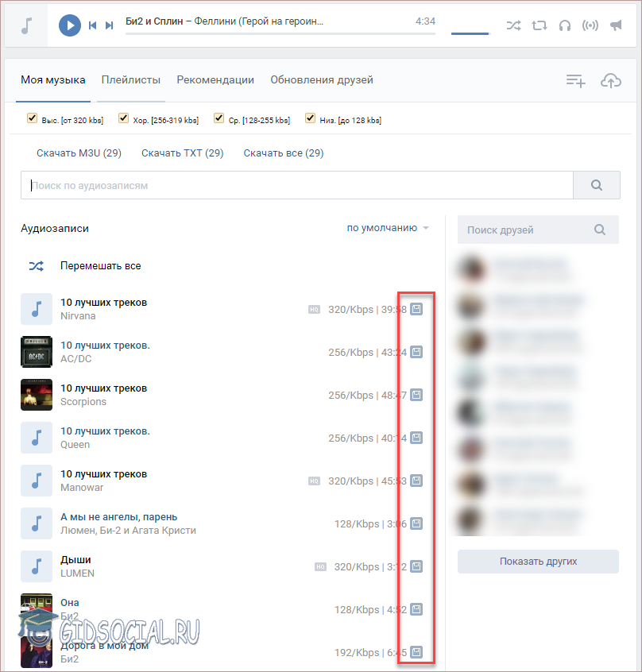Open artist LUMEN link
Screen dimensions: 642x672
pyautogui.click(x=77, y=573)
